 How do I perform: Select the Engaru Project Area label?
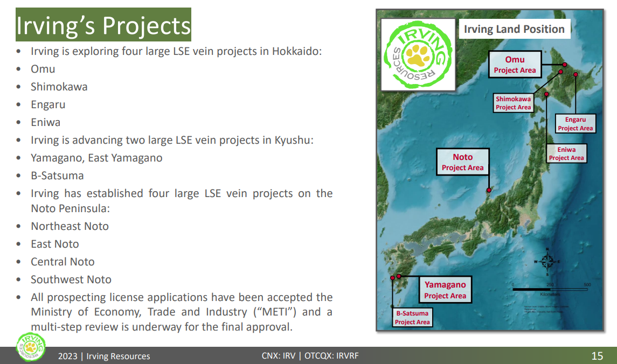click(x=576, y=123)
